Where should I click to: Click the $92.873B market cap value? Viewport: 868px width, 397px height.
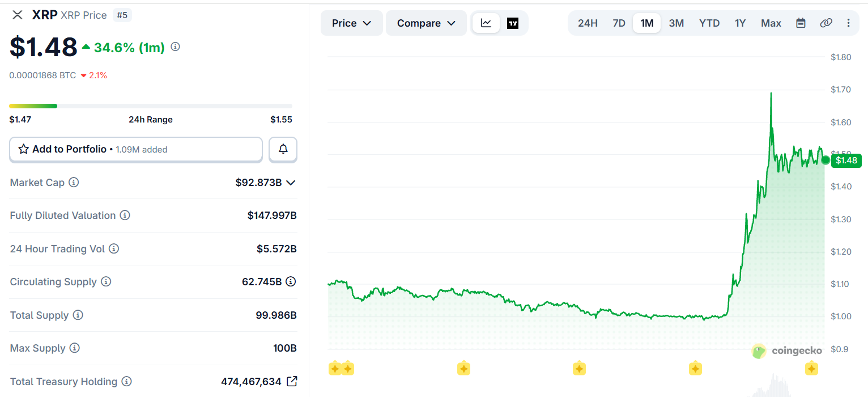click(x=258, y=183)
